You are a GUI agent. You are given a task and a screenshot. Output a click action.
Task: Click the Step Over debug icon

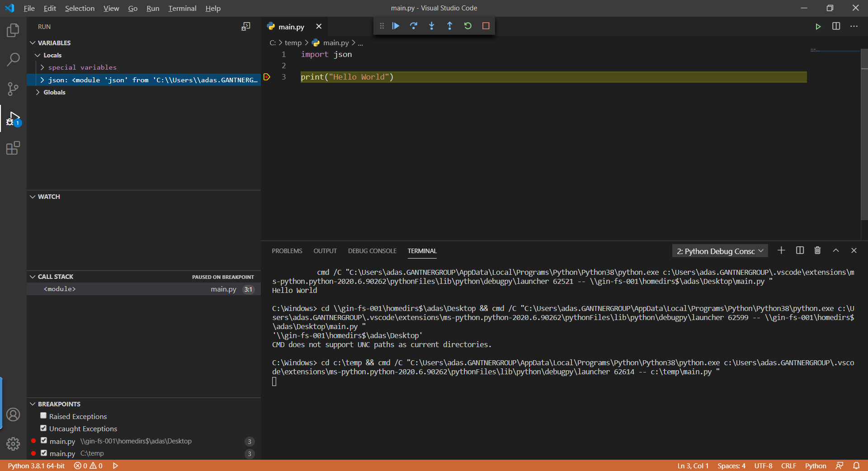(414, 26)
